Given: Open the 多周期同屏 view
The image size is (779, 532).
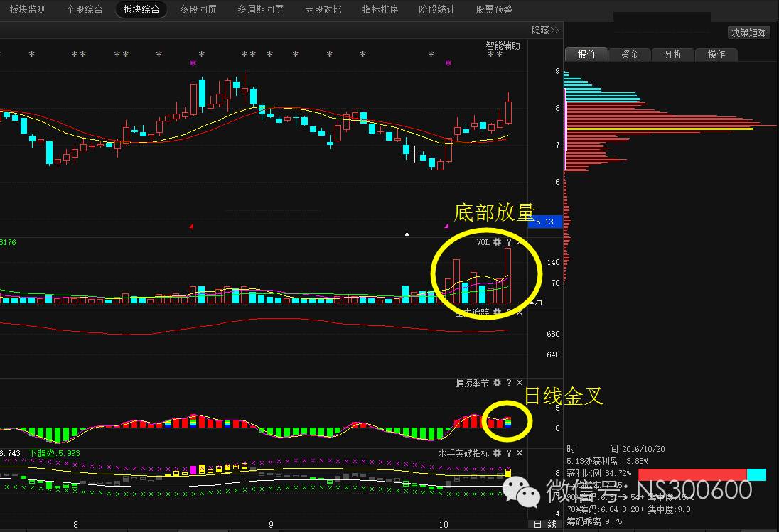Looking at the screenshot, I should coord(260,9).
